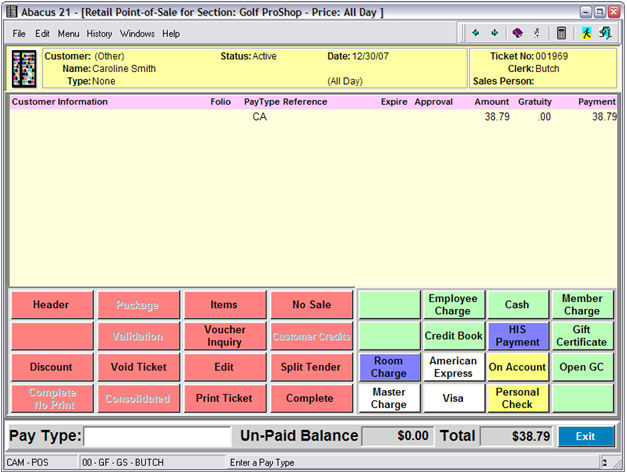627x473 pixels.
Task: Click the calculator icon in toolbar
Action: tap(562, 33)
